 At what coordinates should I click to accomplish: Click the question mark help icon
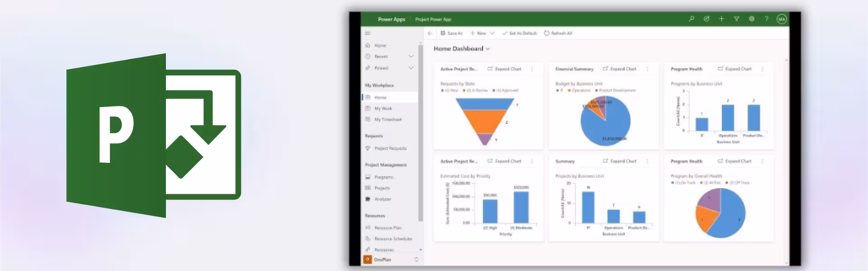766,19
